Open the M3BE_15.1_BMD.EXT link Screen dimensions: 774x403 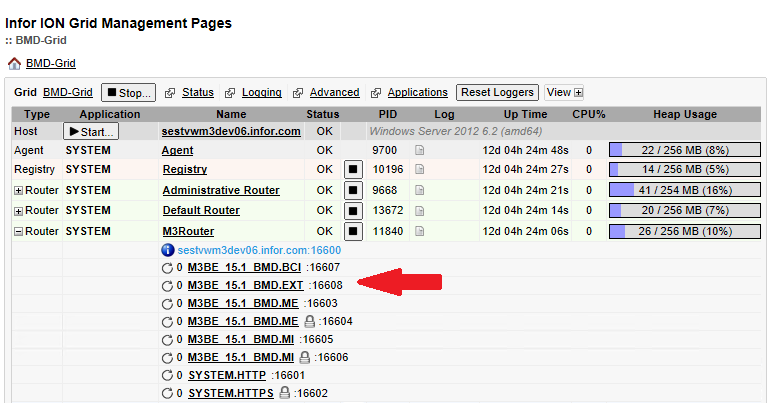click(x=246, y=285)
